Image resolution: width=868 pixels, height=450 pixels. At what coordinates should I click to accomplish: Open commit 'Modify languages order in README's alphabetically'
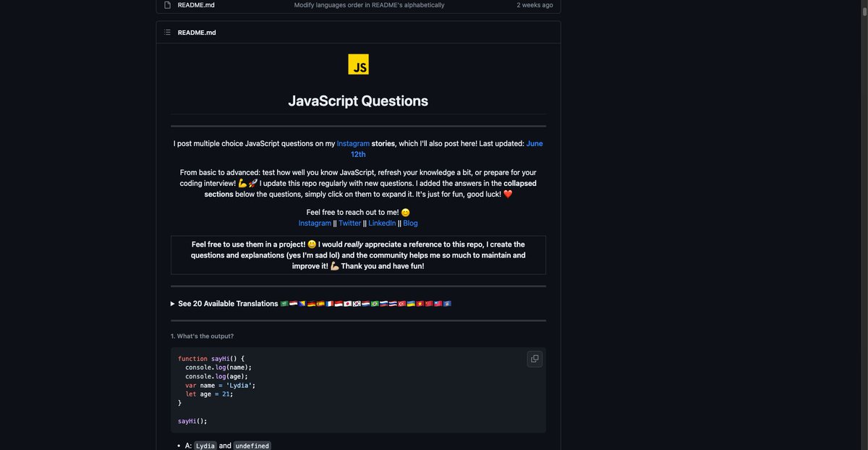pos(369,5)
